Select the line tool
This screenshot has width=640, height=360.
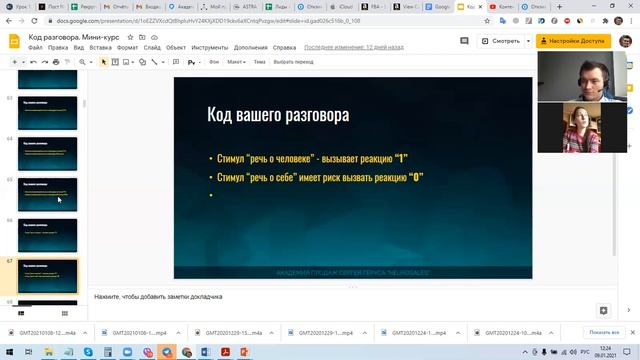(154, 62)
